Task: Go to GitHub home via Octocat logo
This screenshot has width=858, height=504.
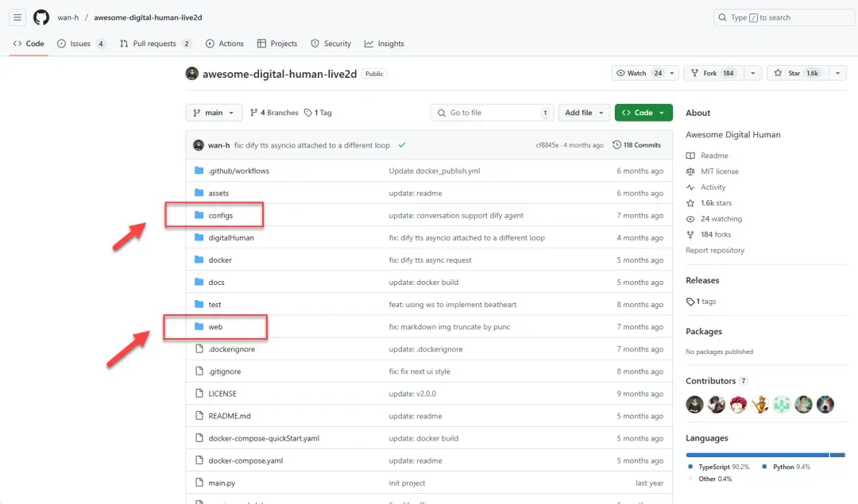Action: [x=41, y=17]
